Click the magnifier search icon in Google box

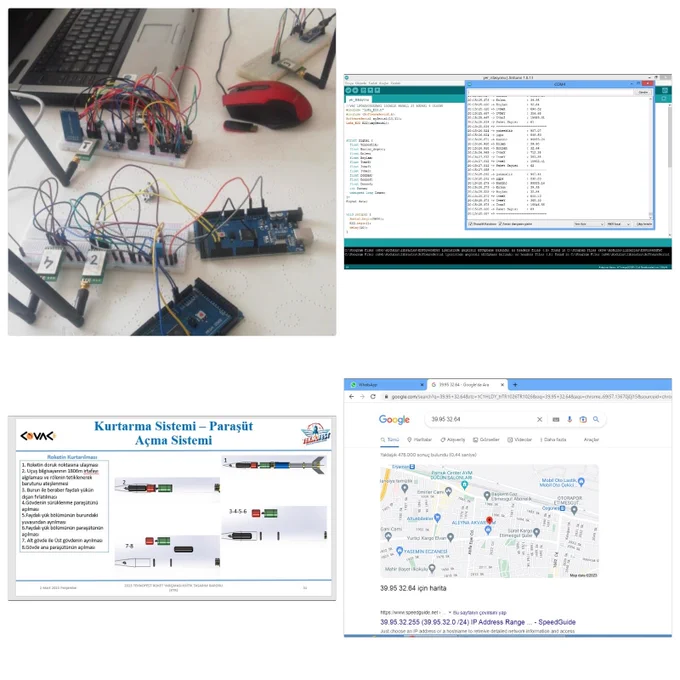point(596,419)
